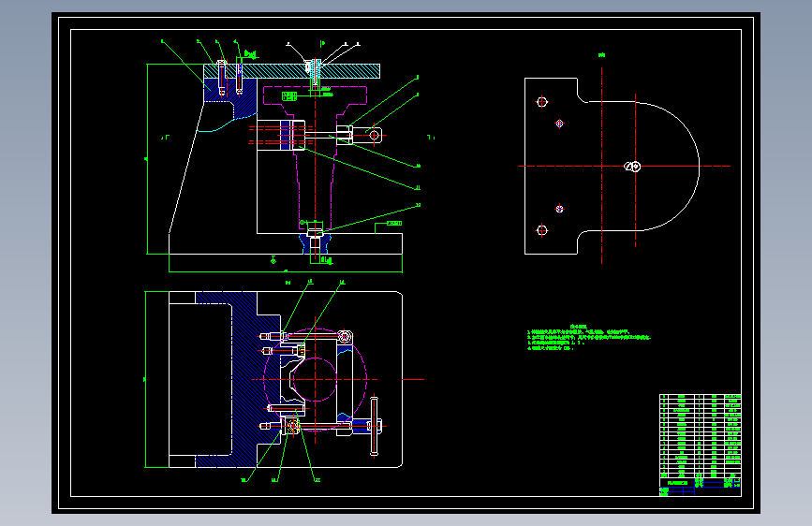
Task: Select the top-left bolt hole on the D-shaped plate
Action: pos(542,101)
